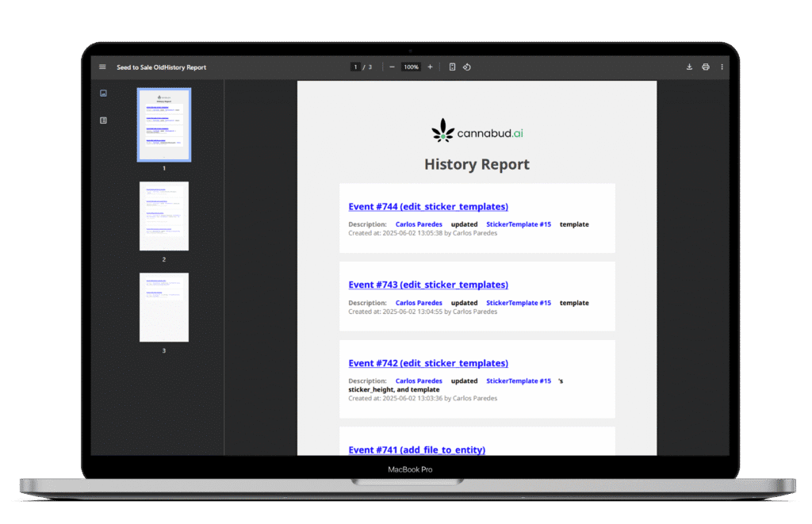812x524 pixels.
Task: Switch to the document outline view
Action: point(103,120)
